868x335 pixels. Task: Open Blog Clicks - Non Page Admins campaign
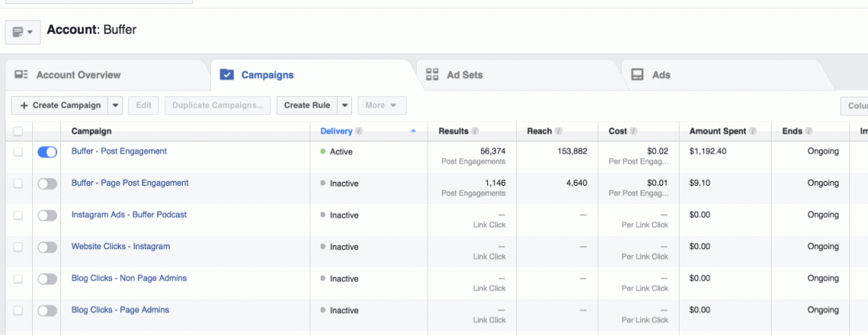[129, 278]
